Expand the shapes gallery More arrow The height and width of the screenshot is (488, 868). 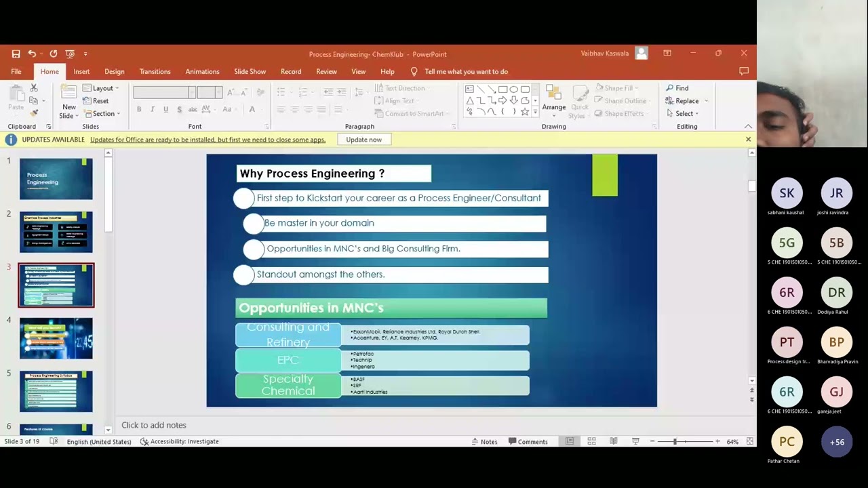[535, 113]
